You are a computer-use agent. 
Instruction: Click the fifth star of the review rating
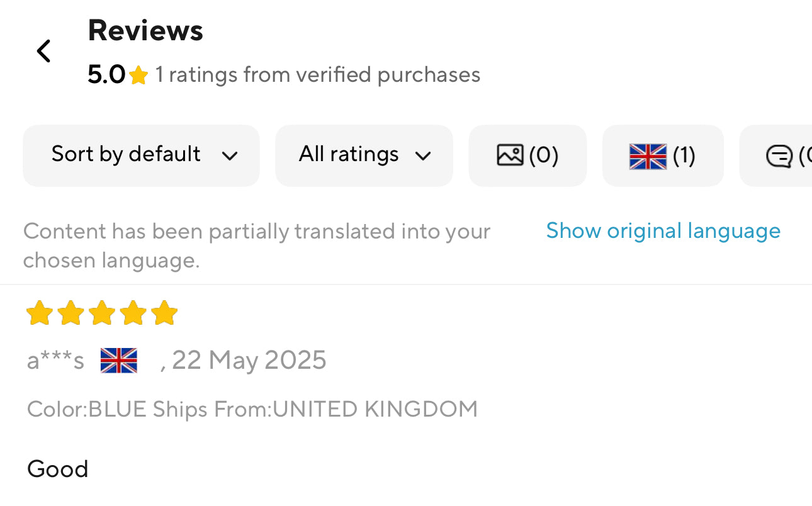164,313
